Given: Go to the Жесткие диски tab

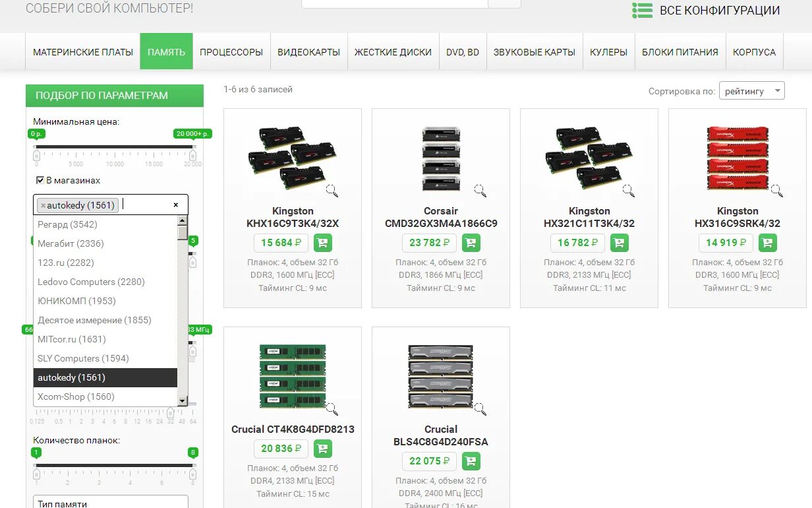Looking at the screenshot, I should [393, 51].
